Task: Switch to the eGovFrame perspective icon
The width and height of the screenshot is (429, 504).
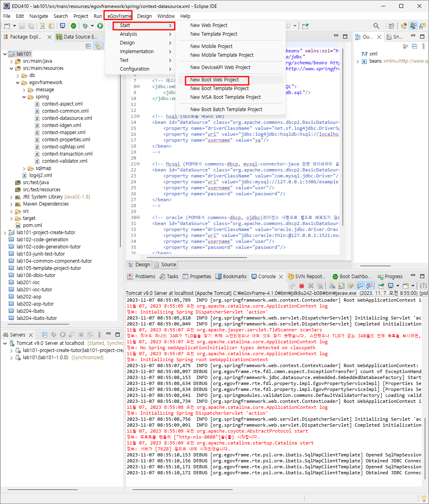Action: [x=414, y=26]
